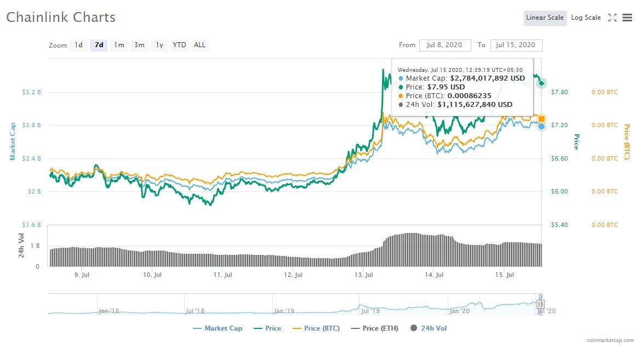644x358 pixels.
Task: Click orange Price (BTC) square marker
Action: coord(542,119)
